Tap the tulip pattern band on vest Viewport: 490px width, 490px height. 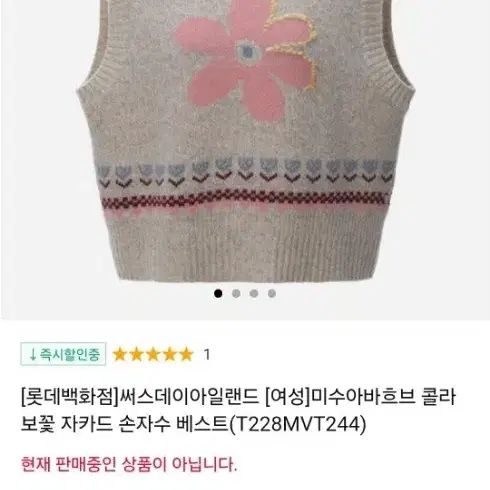coord(246,173)
